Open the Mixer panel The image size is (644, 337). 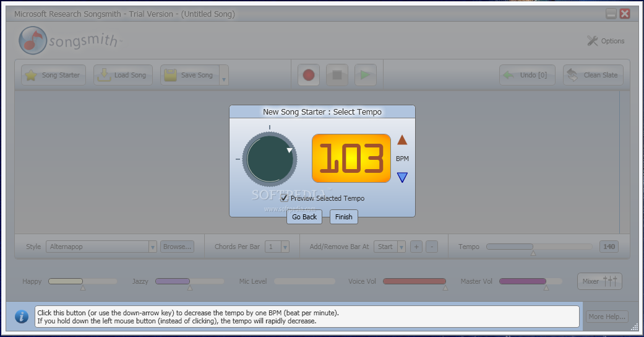coord(599,281)
